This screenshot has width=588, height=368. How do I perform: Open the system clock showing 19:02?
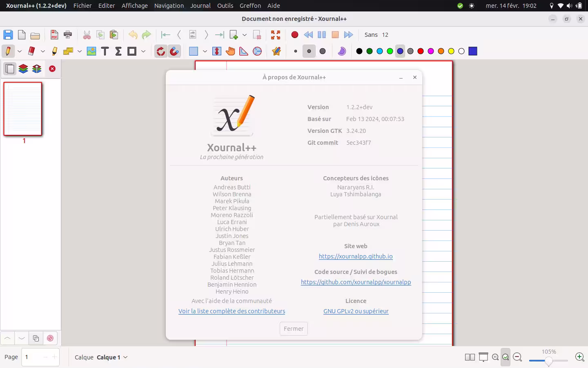pos(511,6)
